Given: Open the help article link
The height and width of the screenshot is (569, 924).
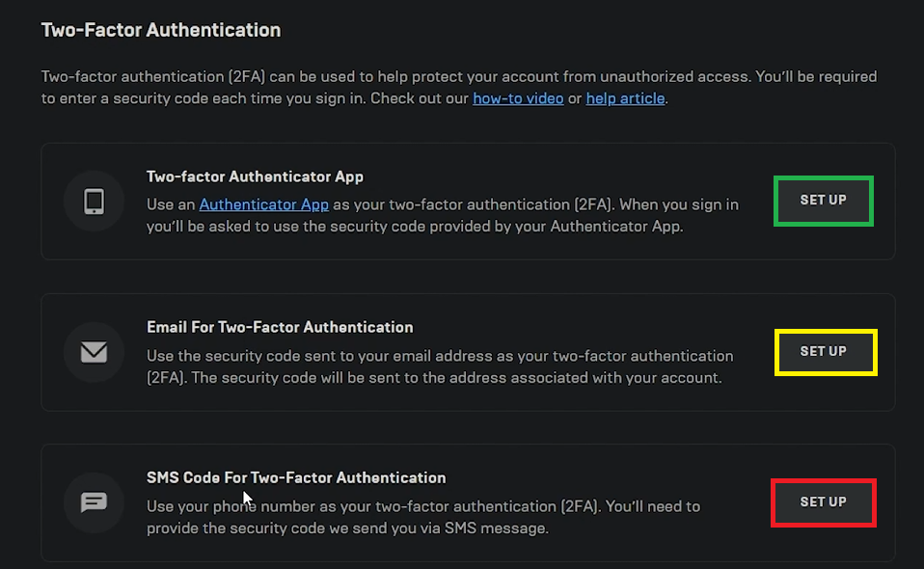Looking at the screenshot, I should tap(625, 97).
